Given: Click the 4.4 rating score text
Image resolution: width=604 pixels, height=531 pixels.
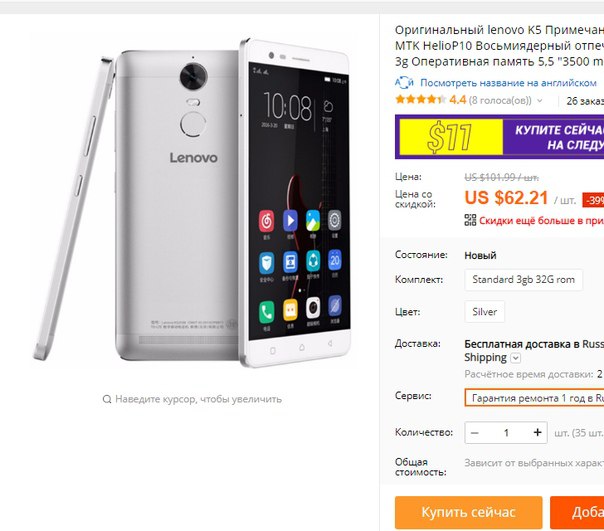Looking at the screenshot, I should [x=458, y=100].
